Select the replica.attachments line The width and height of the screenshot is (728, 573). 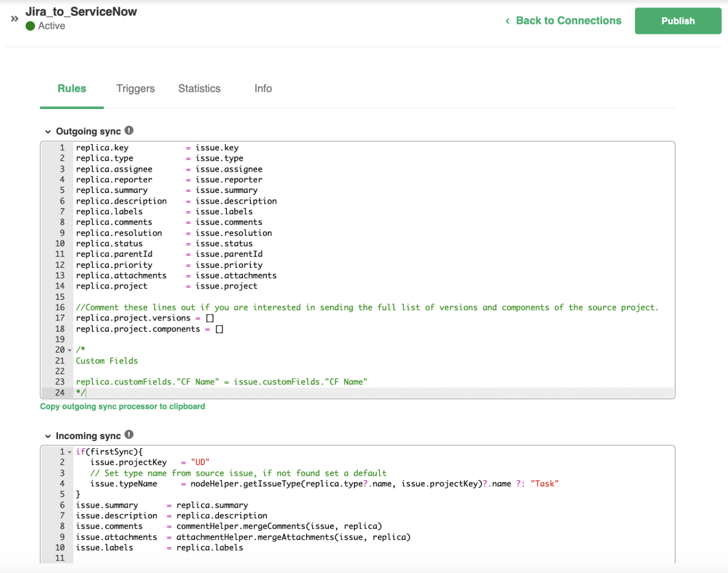coord(176,275)
